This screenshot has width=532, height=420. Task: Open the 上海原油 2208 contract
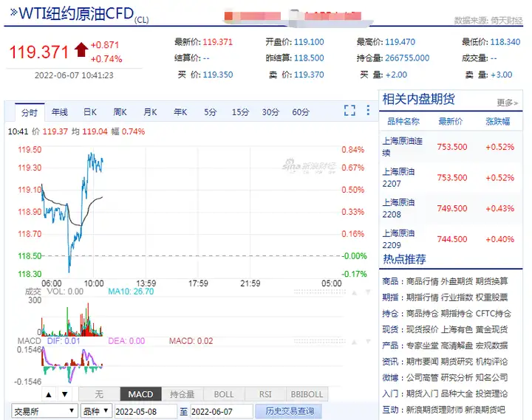[451, 208]
